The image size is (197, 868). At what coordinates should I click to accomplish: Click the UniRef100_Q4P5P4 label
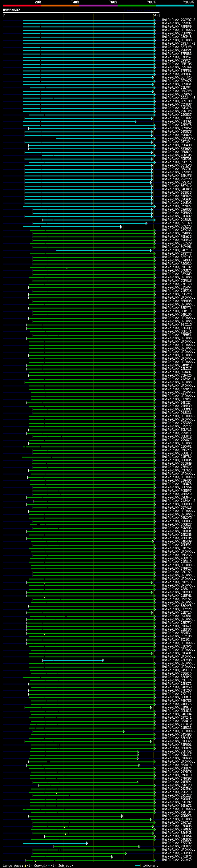177,782
